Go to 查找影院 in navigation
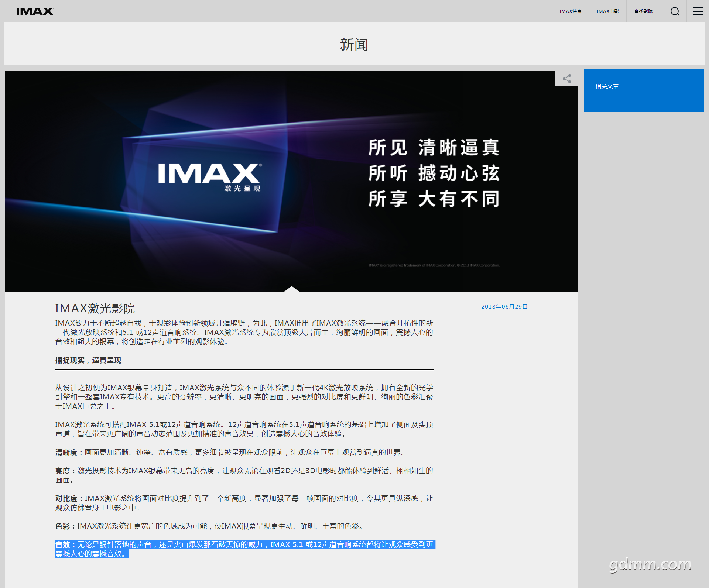The height and width of the screenshot is (588, 709). pyautogui.click(x=643, y=11)
